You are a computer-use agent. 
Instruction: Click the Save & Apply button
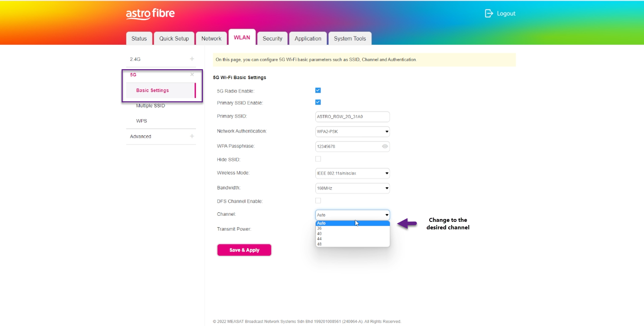pyautogui.click(x=244, y=250)
